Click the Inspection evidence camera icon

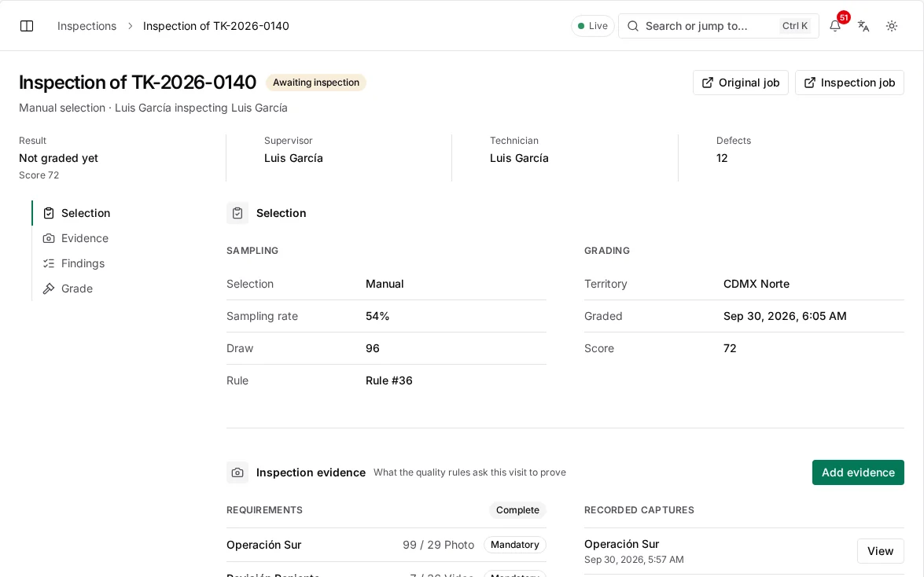[237, 472]
